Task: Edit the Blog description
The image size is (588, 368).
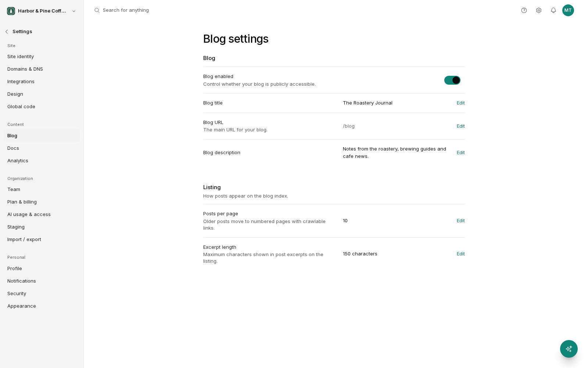Action: point(461,153)
